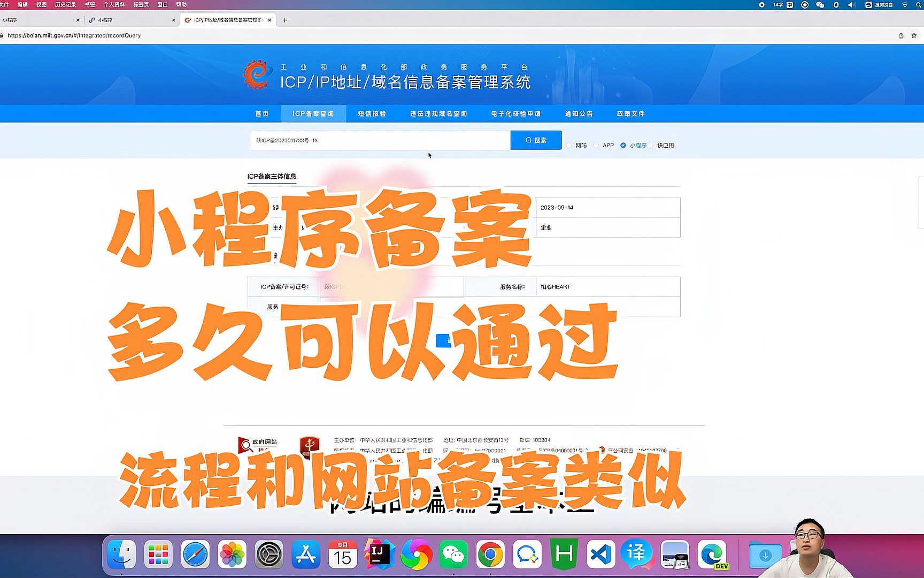The width and height of the screenshot is (924, 578).
Task: Open the 标签页 menu
Action: 141,4
